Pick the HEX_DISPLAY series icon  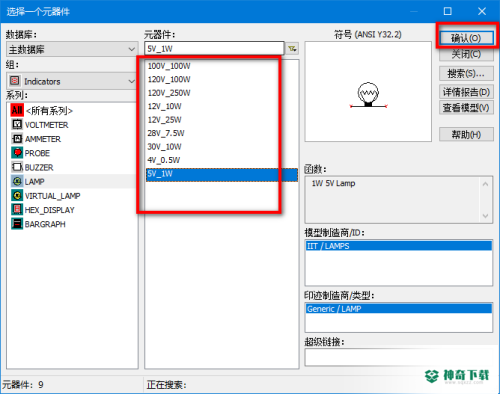17,210
